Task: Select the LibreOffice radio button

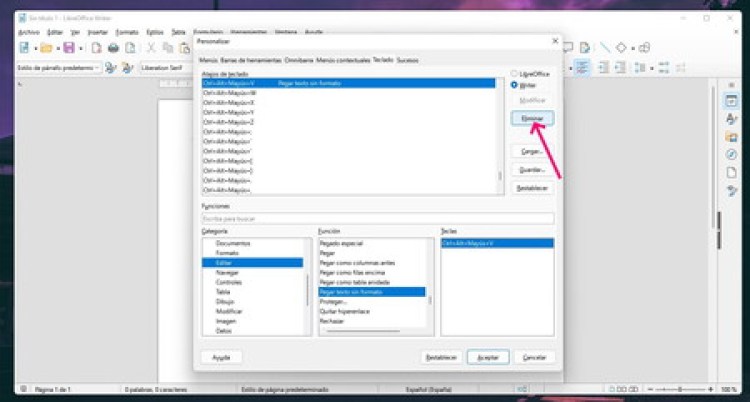Action: pos(514,74)
